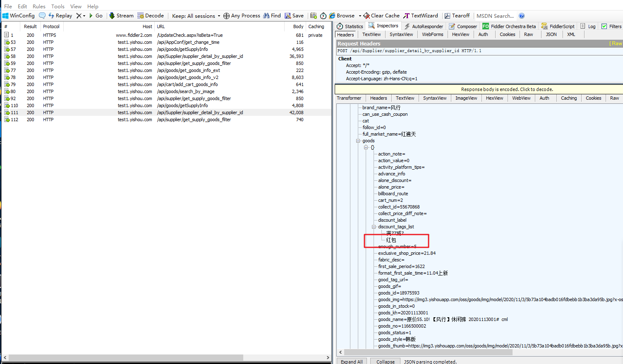Toggle the Decode toolbar option
Viewport: 623px width, 364px height.
[x=151, y=16]
